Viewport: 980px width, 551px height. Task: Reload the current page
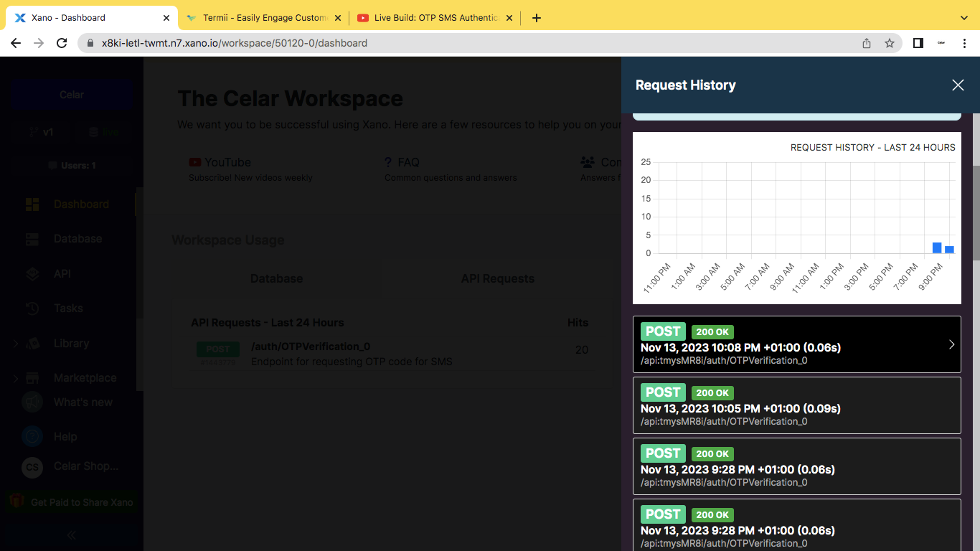coord(62,43)
